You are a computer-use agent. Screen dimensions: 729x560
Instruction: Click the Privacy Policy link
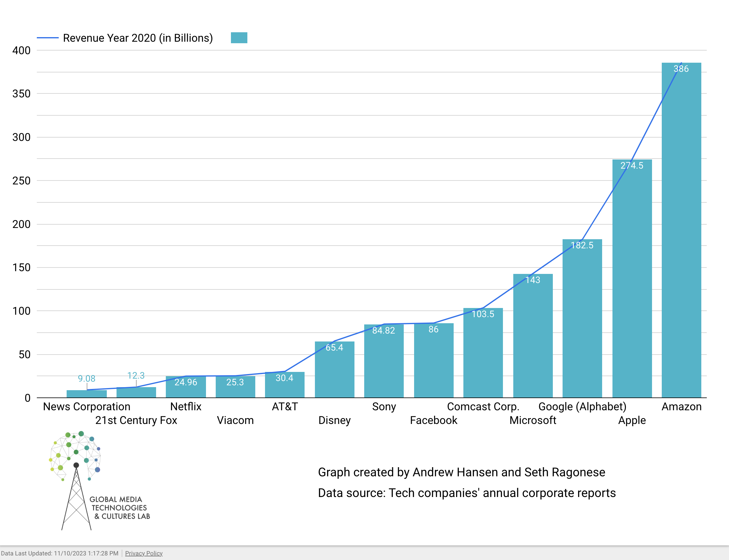coord(144,553)
